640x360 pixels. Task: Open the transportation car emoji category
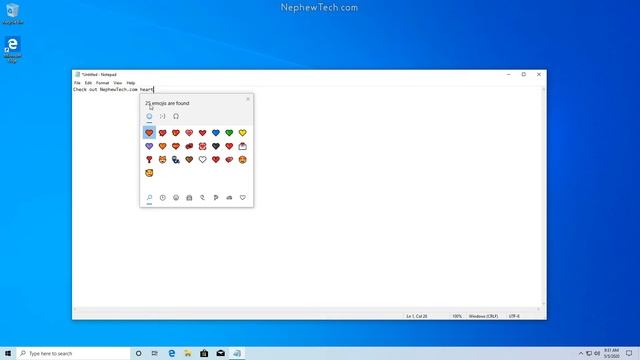point(229,198)
